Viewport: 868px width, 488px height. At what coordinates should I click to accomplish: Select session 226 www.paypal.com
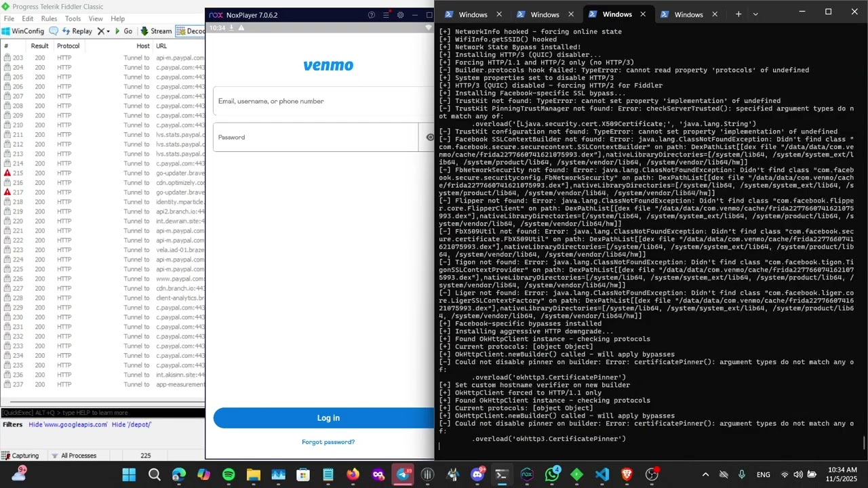pos(103,279)
